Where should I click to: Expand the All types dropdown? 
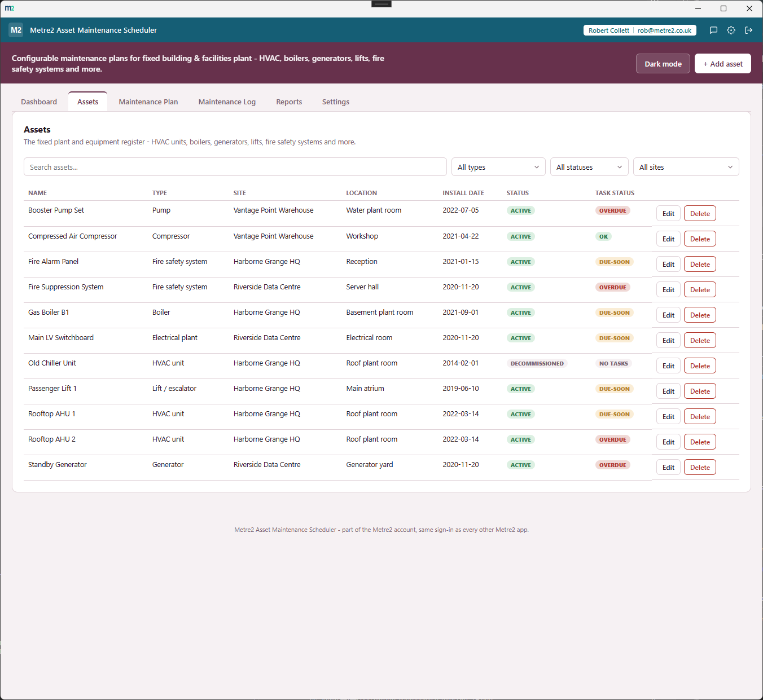498,167
